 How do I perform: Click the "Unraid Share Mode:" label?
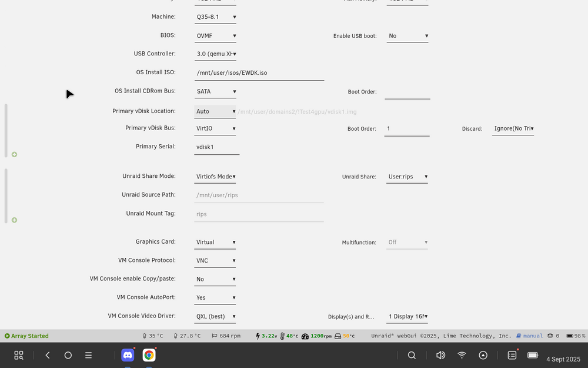[x=149, y=176]
